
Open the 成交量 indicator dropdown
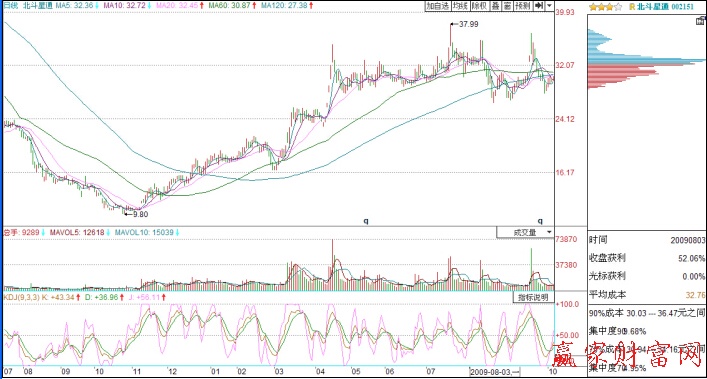click(525, 232)
